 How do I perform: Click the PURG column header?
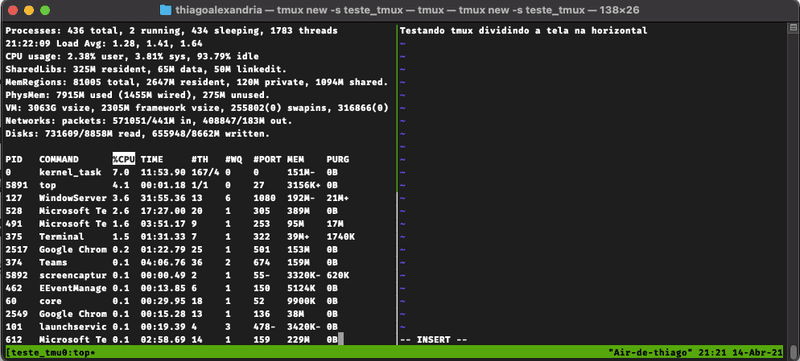click(x=338, y=159)
